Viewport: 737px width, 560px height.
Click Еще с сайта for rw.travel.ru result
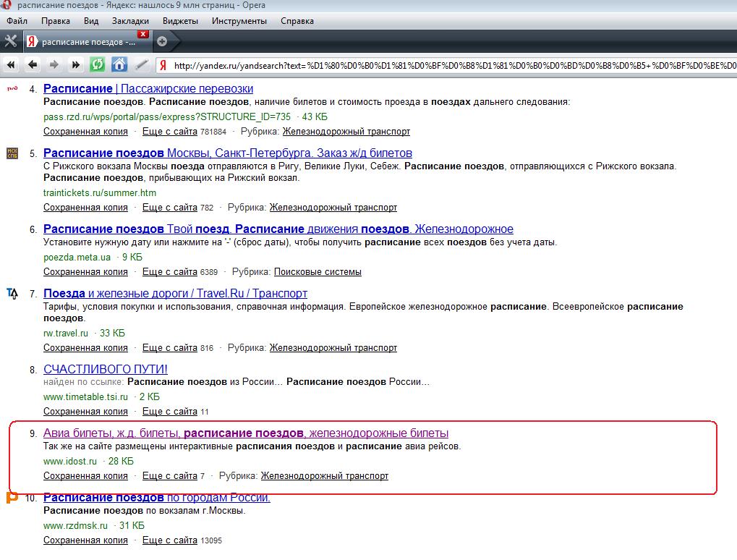point(170,348)
